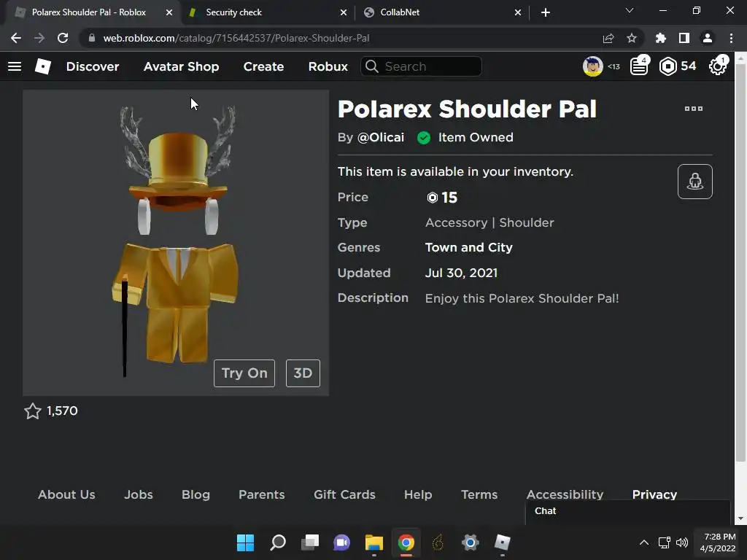The height and width of the screenshot is (560, 747).
Task: Open File Explorer from the taskbar
Action: (x=374, y=542)
